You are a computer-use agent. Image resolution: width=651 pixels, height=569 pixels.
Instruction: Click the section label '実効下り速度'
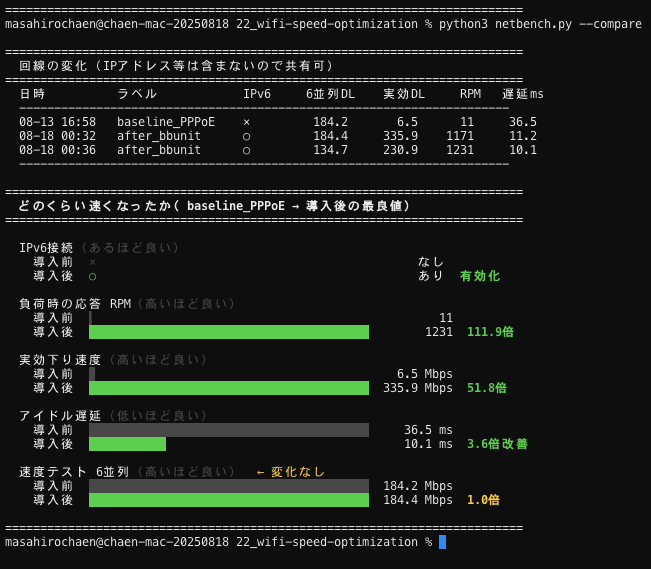[x=60, y=360]
